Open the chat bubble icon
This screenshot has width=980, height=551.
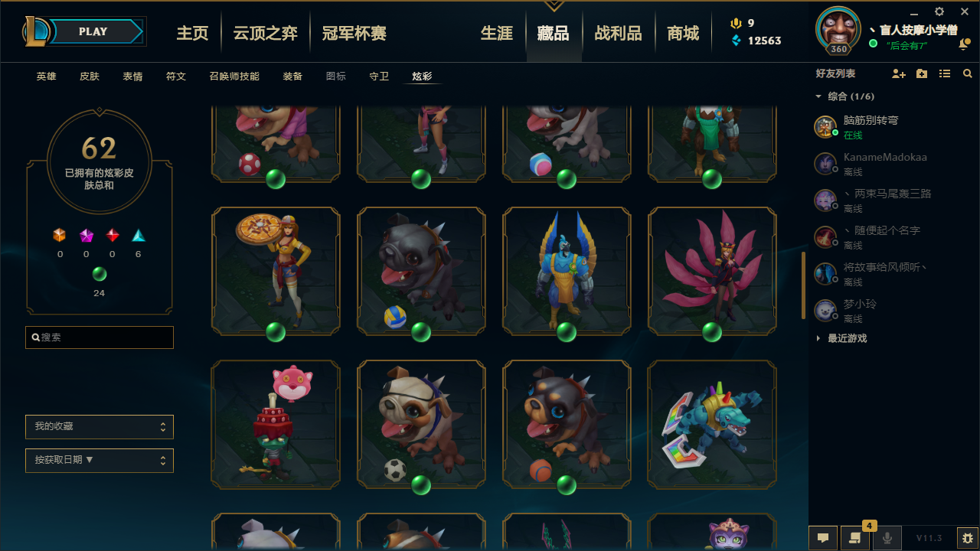point(823,538)
